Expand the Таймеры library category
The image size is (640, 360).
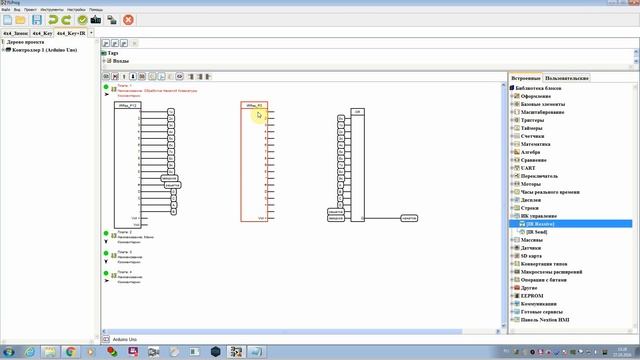(512, 128)
